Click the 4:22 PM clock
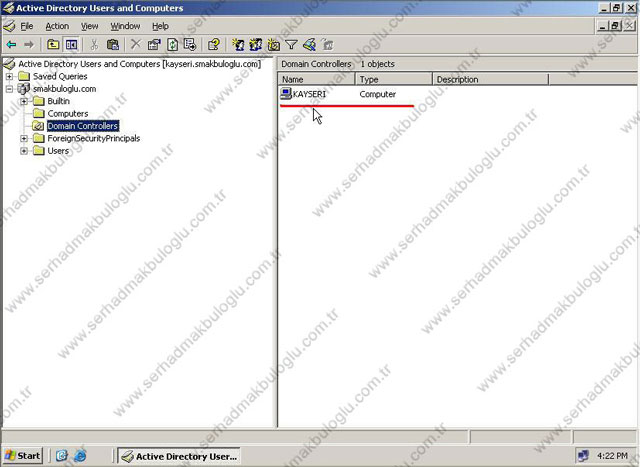Screen dimensions: 640x467 pyautogui.click(x=612, y=456)
